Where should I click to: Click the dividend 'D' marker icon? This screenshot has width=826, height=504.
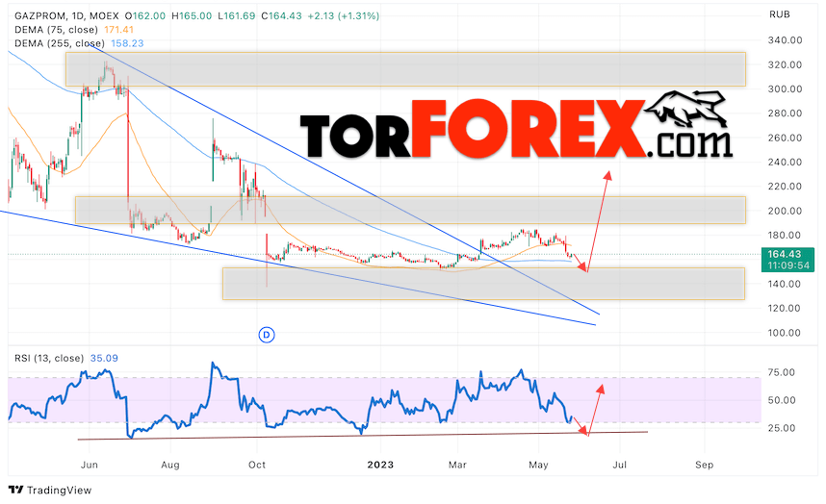267,335
